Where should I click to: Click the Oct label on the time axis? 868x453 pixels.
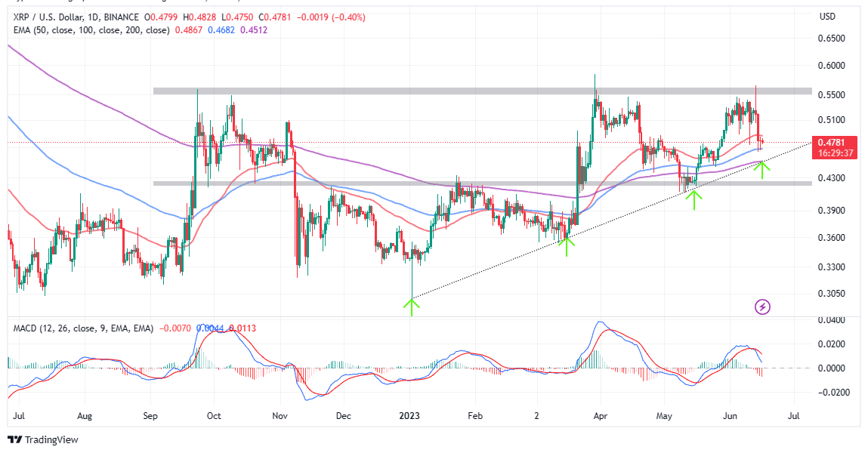coord(214,415)
